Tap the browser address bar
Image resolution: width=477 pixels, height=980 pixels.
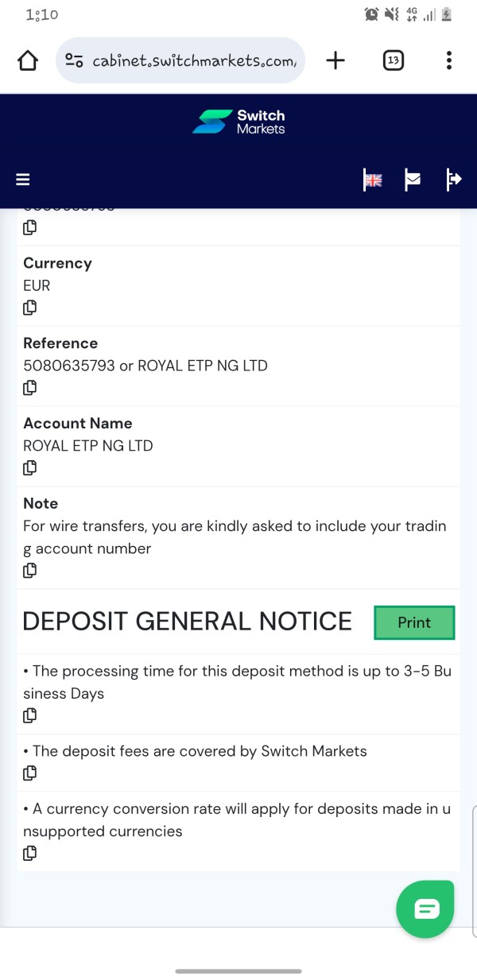(x=180, y=60)
